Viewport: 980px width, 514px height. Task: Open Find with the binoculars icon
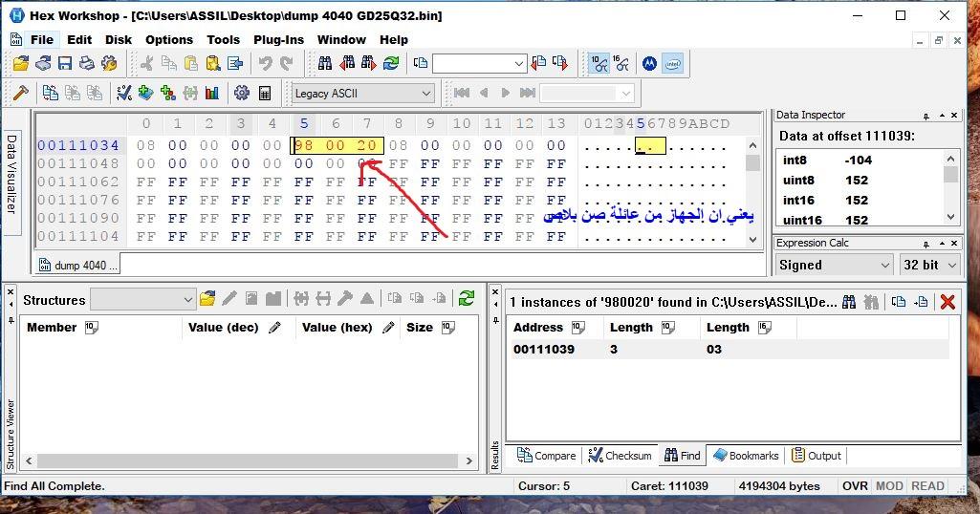coord(325,63)
